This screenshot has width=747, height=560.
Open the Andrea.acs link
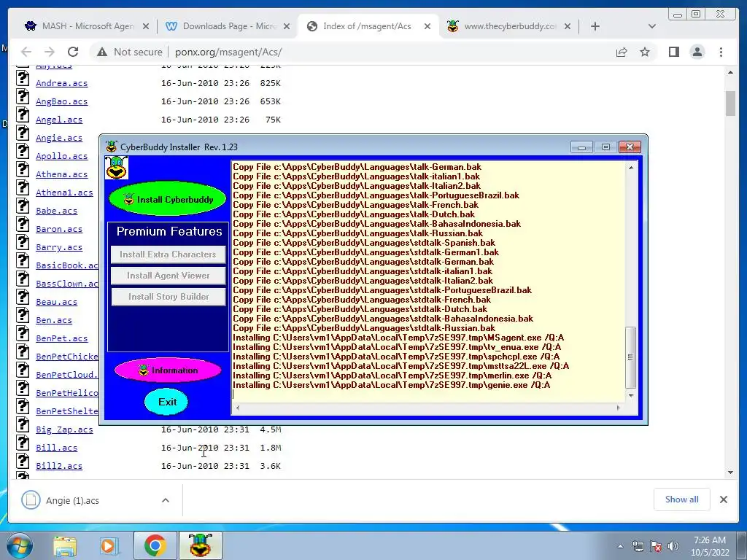click(x=61, y=83)
